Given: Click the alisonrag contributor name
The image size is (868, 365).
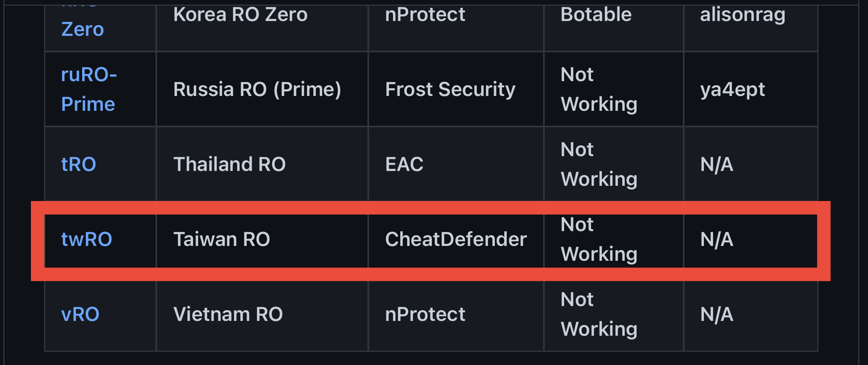Looking at the screenshot, I should click(743, 14).
